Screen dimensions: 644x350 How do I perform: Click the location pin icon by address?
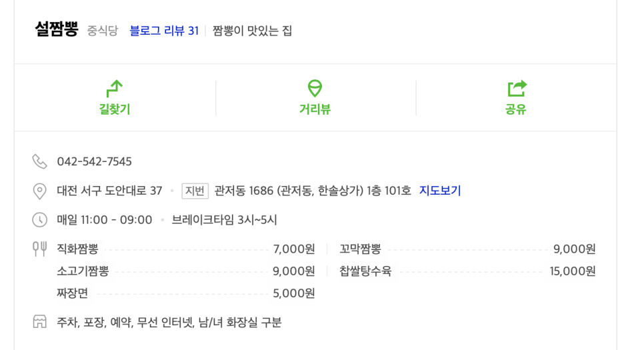(40, 191)
